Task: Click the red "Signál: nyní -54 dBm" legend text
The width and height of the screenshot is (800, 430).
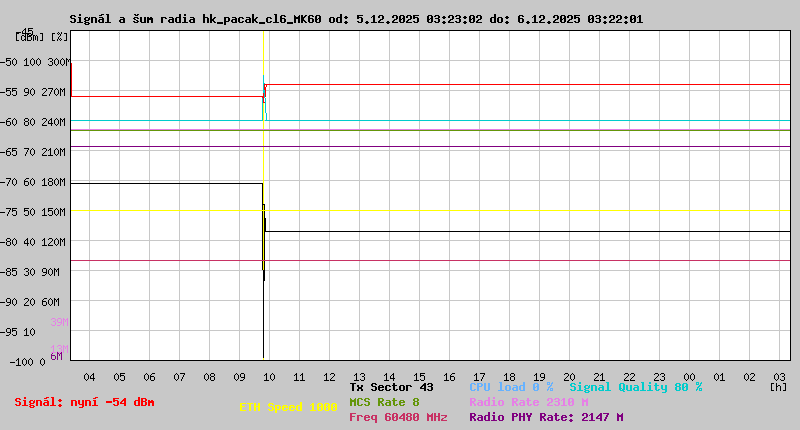Action: pyautogui.click(x=84, y=402)
